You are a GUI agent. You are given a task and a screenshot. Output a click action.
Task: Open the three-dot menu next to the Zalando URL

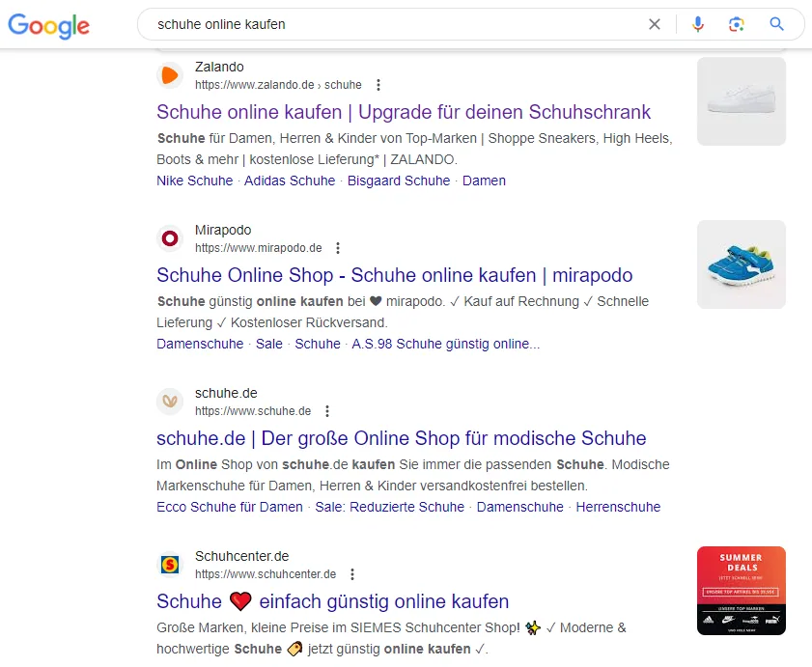click(x=378, y=85)
